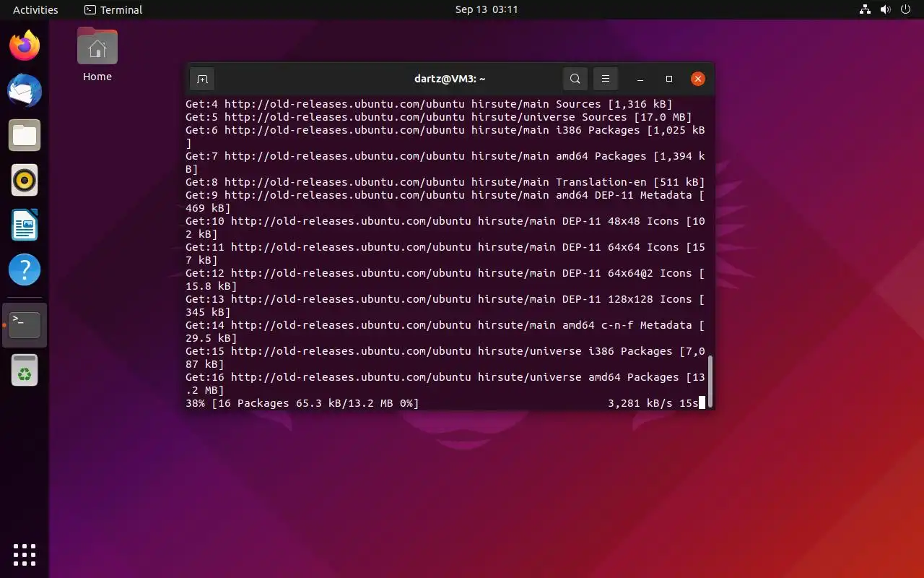This screenshot has width=924, height=578.
Task: Click the Get:4 hirsute/main Sources line
Action: pyautogui.click(x=429, y=104)
